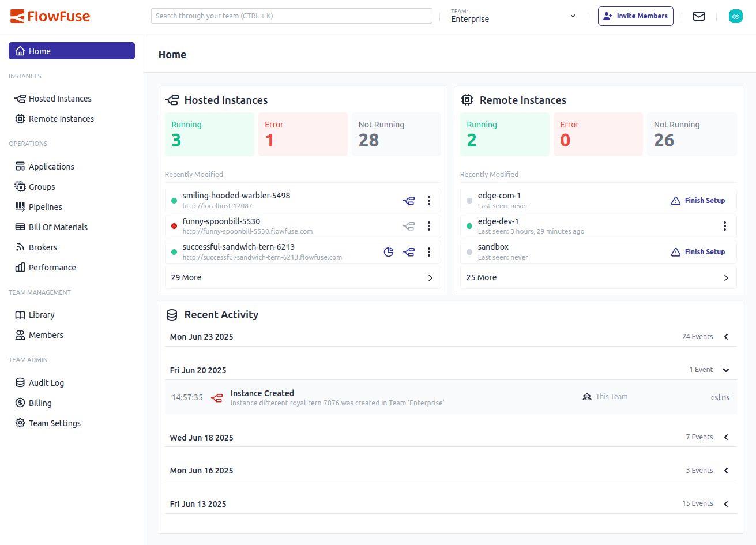Open the Audit Log sidebar entry

coord(46,382)
